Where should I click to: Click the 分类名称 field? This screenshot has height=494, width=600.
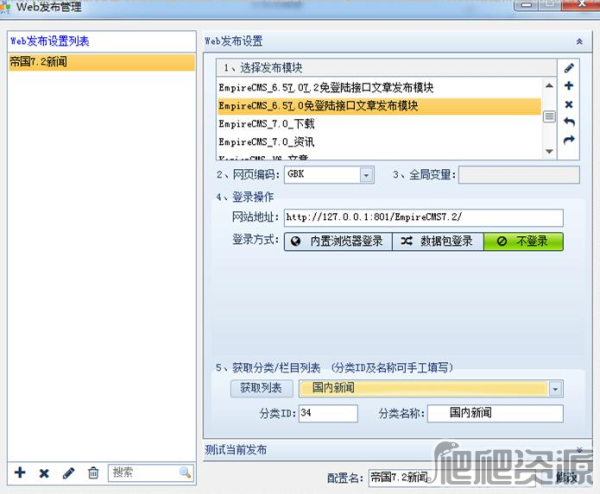(496, 413)
